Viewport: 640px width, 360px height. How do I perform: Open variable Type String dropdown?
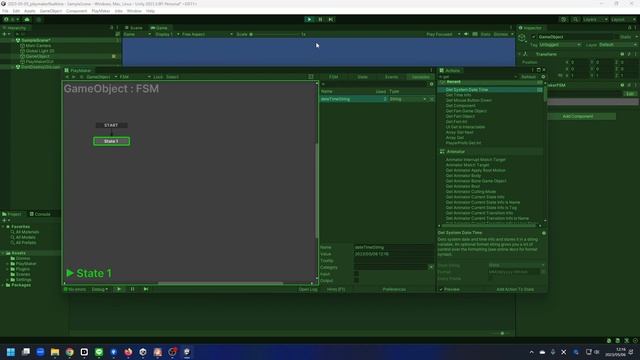pos(407,99)
